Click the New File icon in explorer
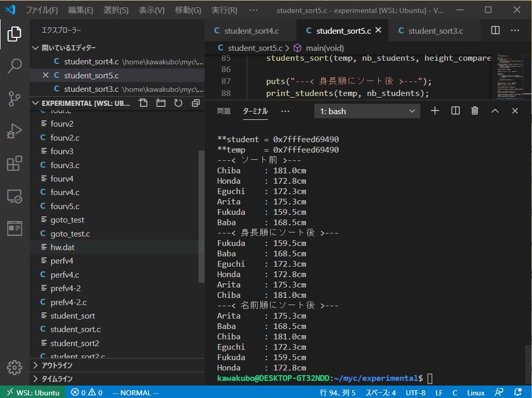Screen dimensions: 532x398 pyautogui.click(x=143, y=103)
